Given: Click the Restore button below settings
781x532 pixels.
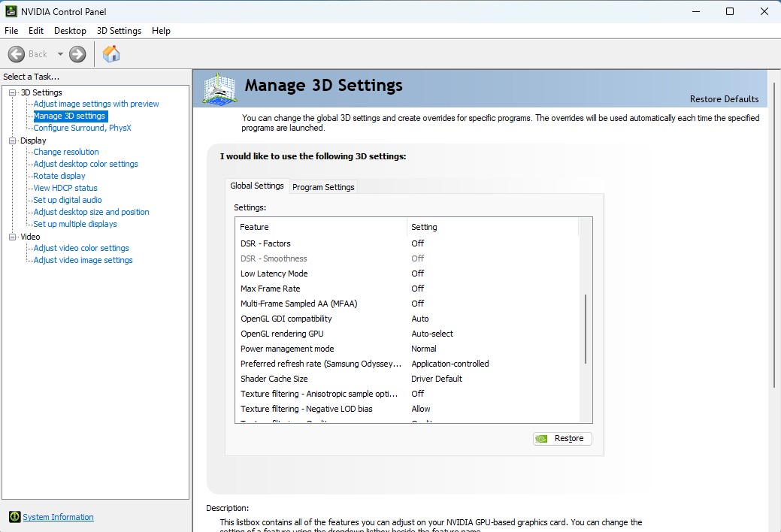Looking at the screenshot, I should [x=562, y=438].
